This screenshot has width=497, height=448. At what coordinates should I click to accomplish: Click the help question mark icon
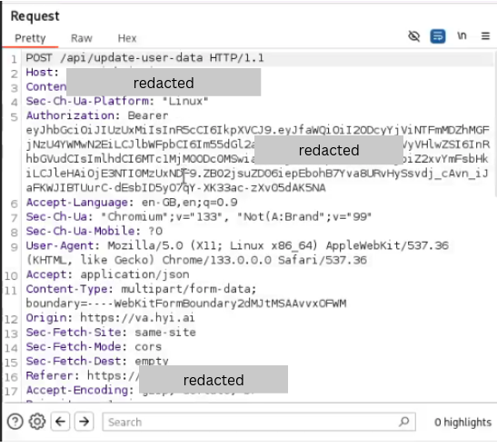pos(15,422)
